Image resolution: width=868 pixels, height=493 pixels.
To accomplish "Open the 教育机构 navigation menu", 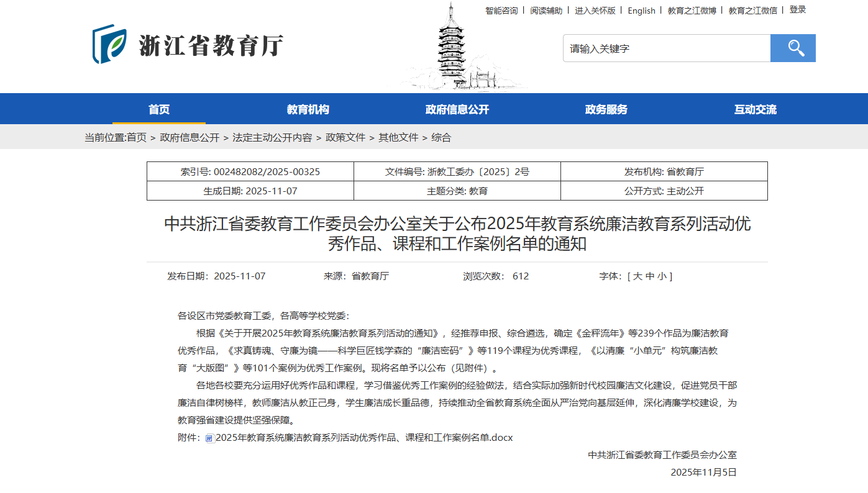I will tap(308, 109).
